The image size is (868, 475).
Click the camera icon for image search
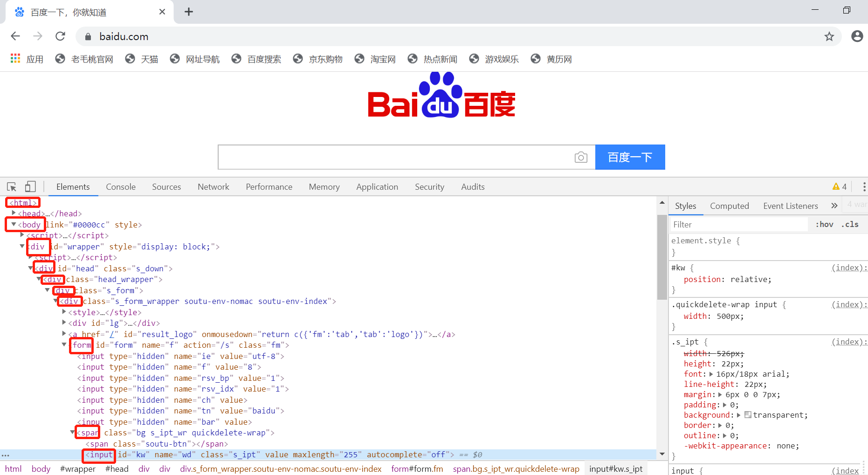pos(580,157)
